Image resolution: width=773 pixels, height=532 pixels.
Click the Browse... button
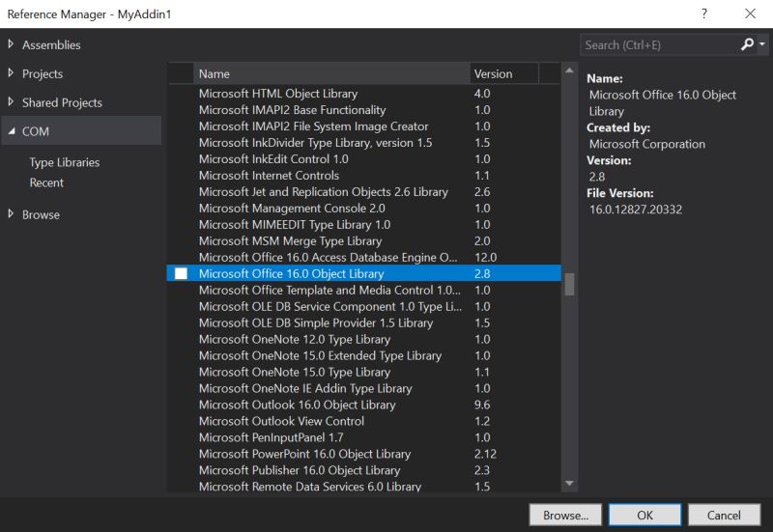pyautogui.click(x=565, y=515)
